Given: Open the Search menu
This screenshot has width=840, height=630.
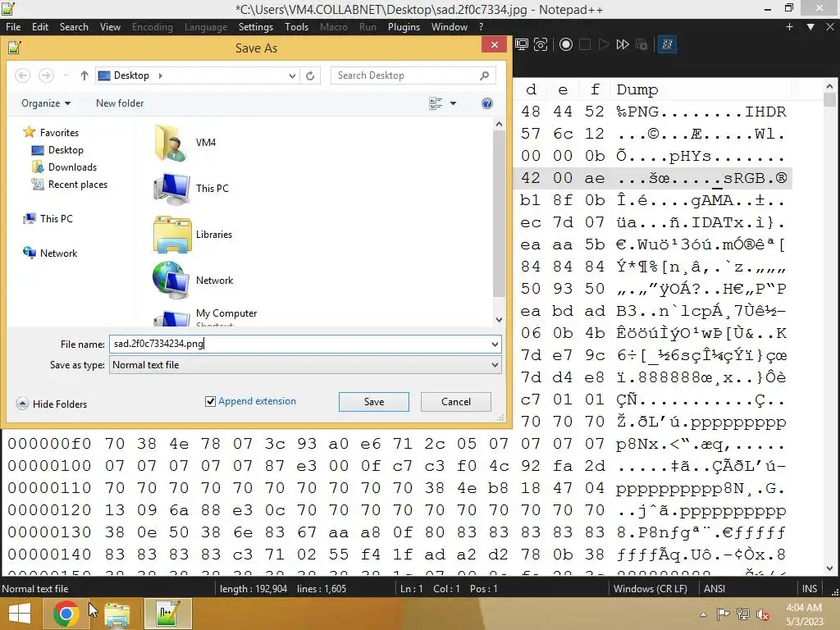Looking at the screenshot, I should [x=74, y=27].
